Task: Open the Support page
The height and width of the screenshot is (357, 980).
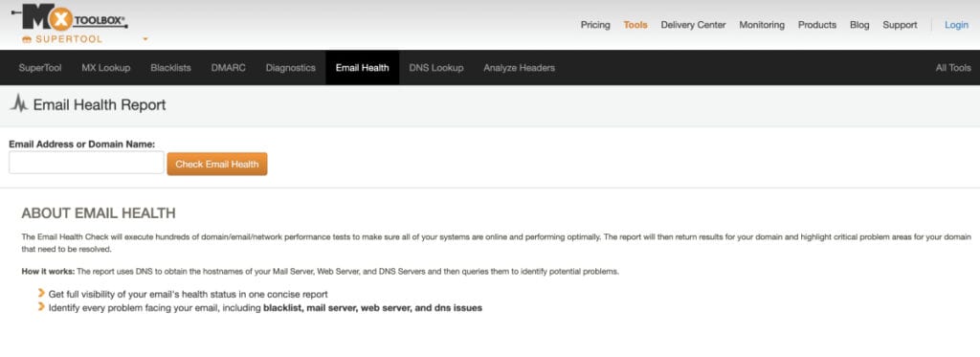Action: tap(900, 25)
